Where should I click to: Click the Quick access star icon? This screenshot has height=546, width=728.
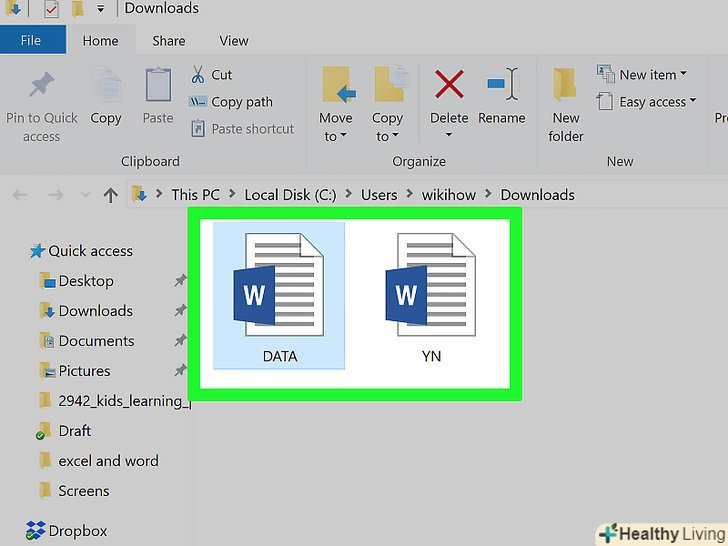click(x=38, y=251)
